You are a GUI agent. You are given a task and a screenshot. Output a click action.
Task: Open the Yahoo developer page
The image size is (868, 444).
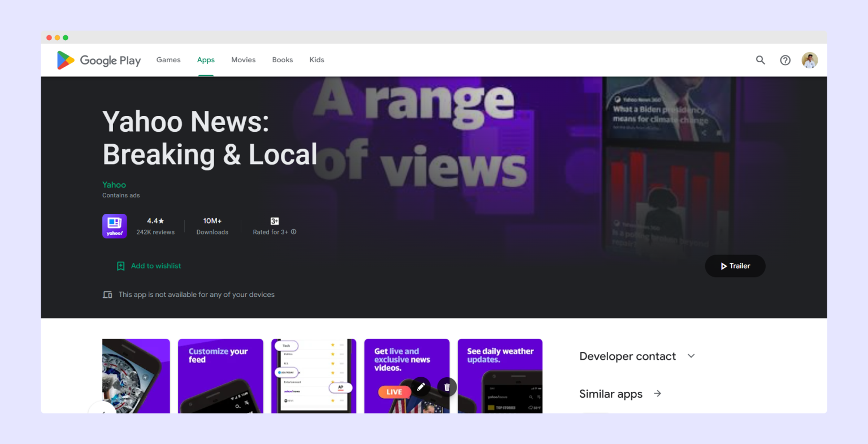point(114,184)
